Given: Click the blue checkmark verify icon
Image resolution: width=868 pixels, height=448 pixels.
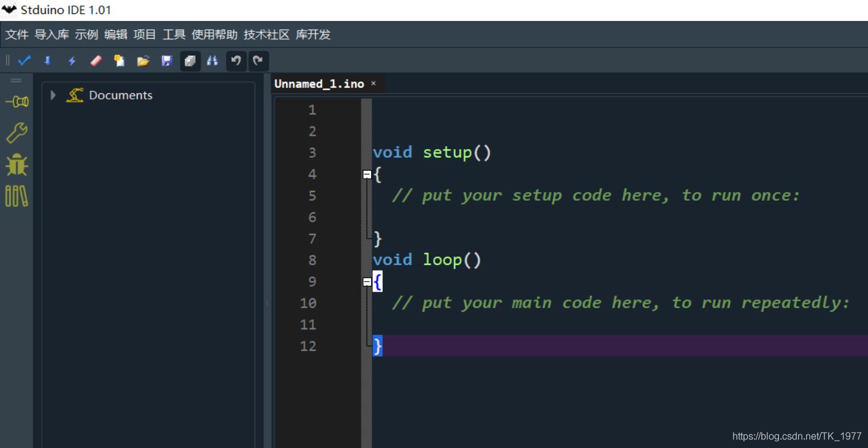Looking at the screenshot, I should click(x=25, y=61).
